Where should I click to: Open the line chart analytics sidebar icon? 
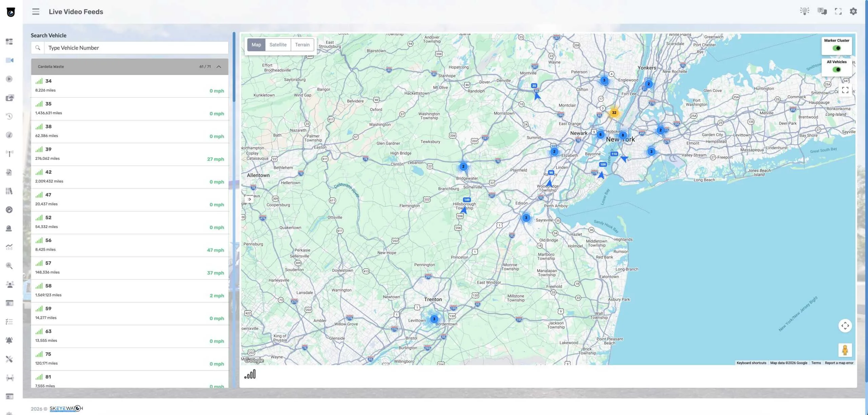point(9,247)
